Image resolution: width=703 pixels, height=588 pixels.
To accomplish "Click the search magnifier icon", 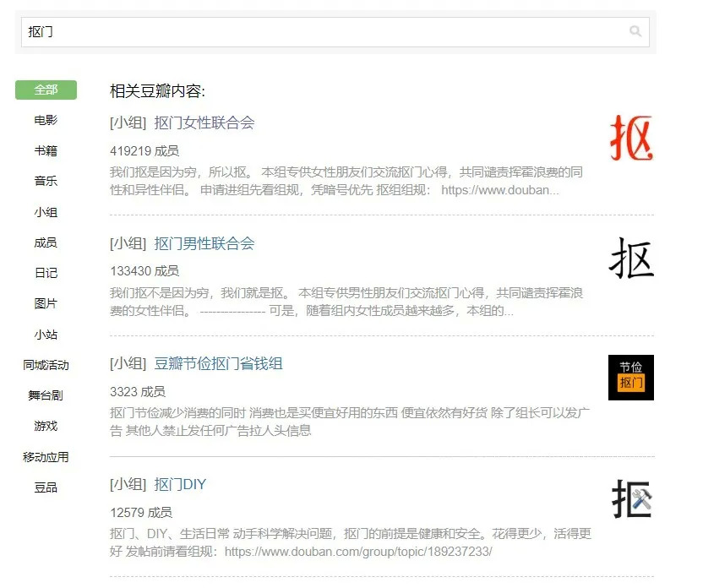I will pyautogui.click(x=635, y=31).
